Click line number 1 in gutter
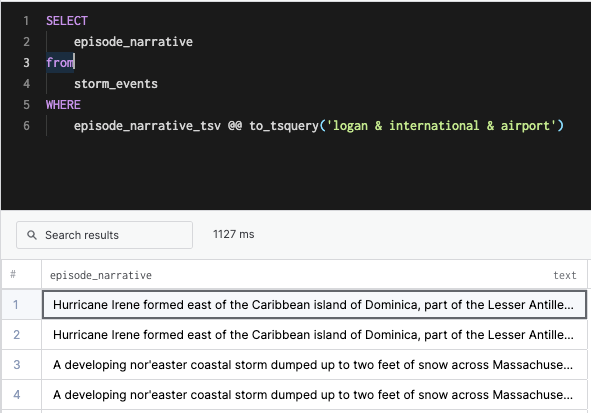The image size is (591, 413). pos(26,21)
